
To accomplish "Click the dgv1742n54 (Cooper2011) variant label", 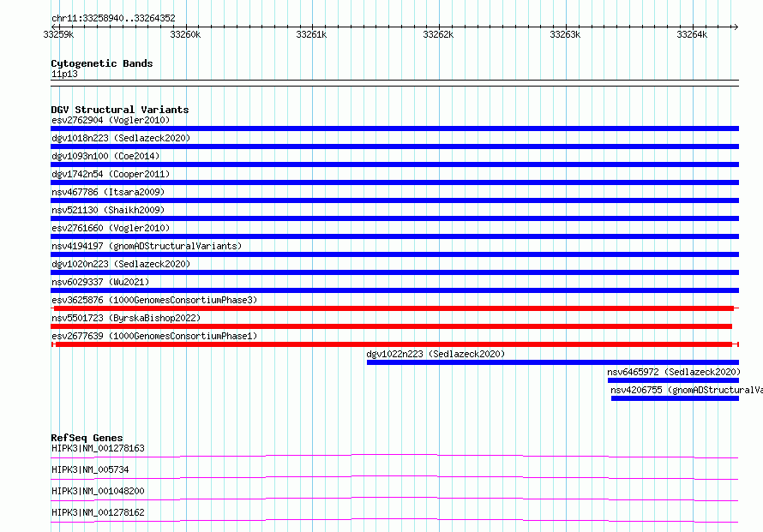I will pyautogui.click(x=111, y=174).
